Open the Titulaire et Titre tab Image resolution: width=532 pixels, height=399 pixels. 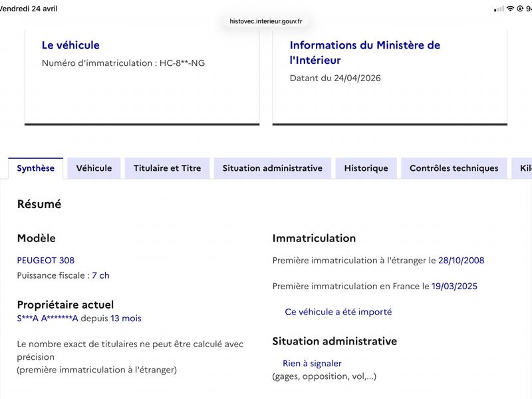pos(168,168)
